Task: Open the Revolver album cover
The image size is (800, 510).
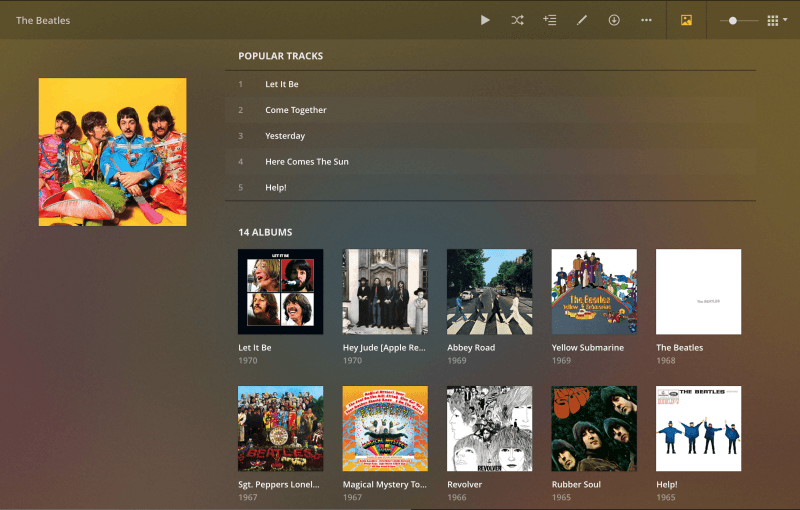Action: 489,428
